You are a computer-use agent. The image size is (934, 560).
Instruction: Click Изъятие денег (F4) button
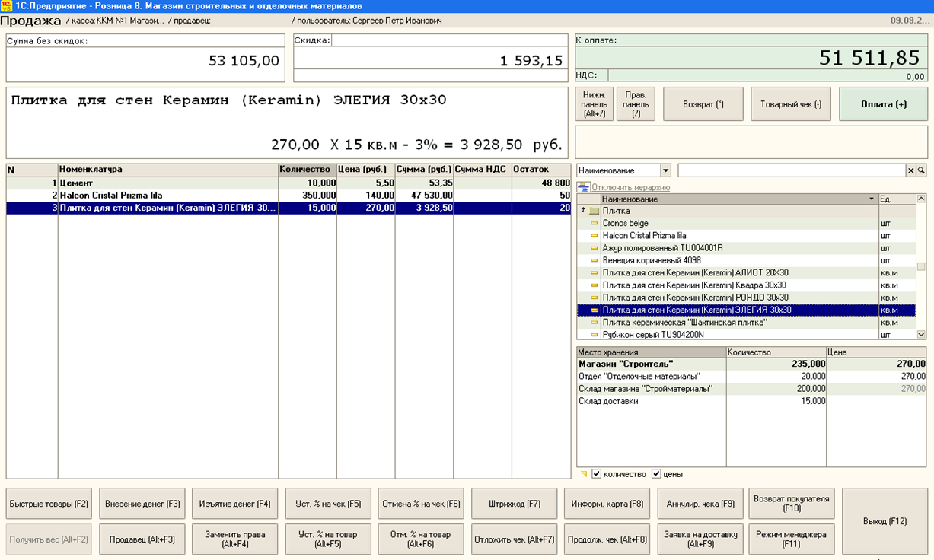tap(235, 504)
